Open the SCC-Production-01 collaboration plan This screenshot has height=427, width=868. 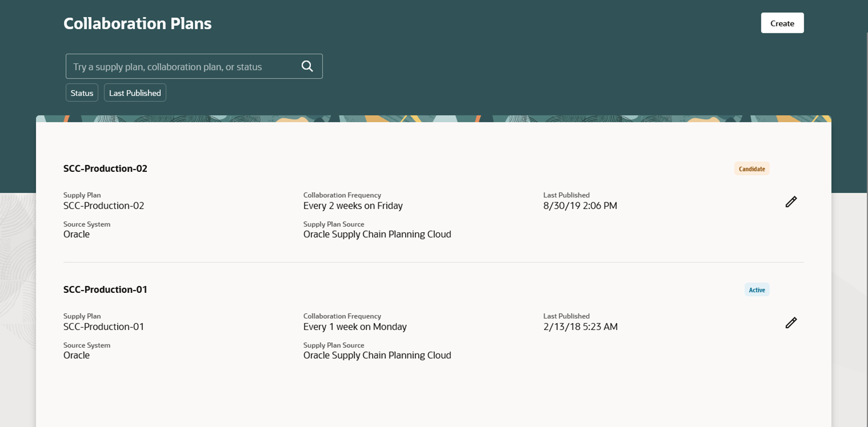click(x=105, y=289)
